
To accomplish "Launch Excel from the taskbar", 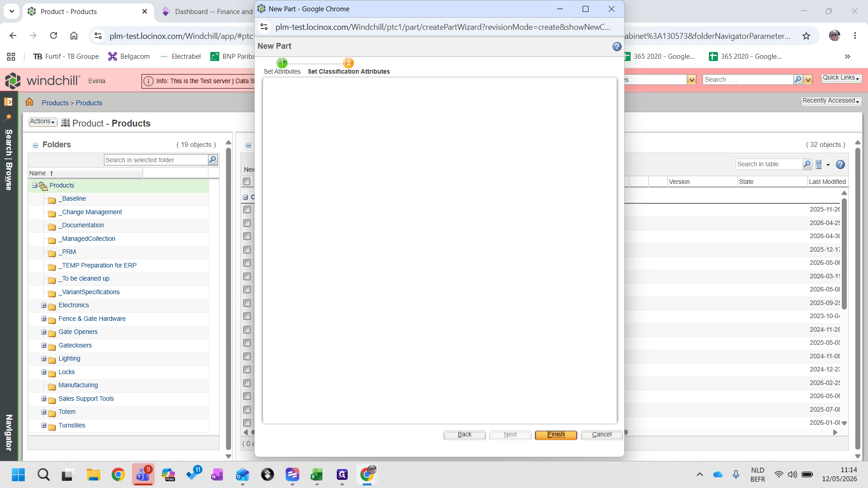I will tap(316, 474).
